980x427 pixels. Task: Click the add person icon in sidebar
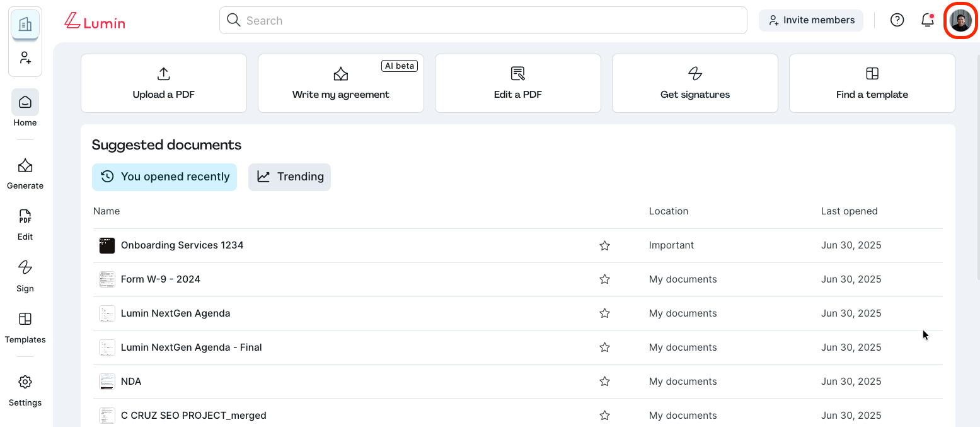coord(25,58)
